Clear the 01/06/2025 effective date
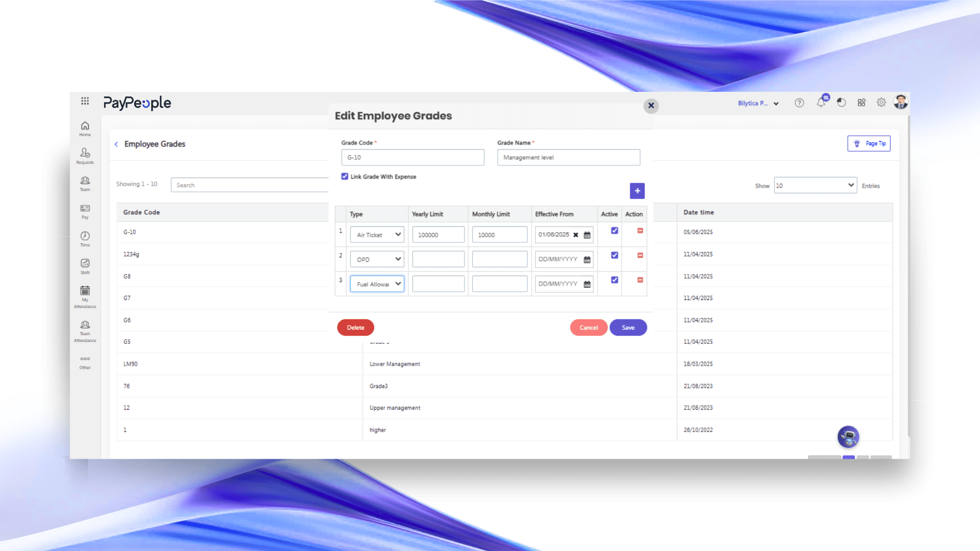Viewport: 980px width, 551px height. [x=576, y=235]
